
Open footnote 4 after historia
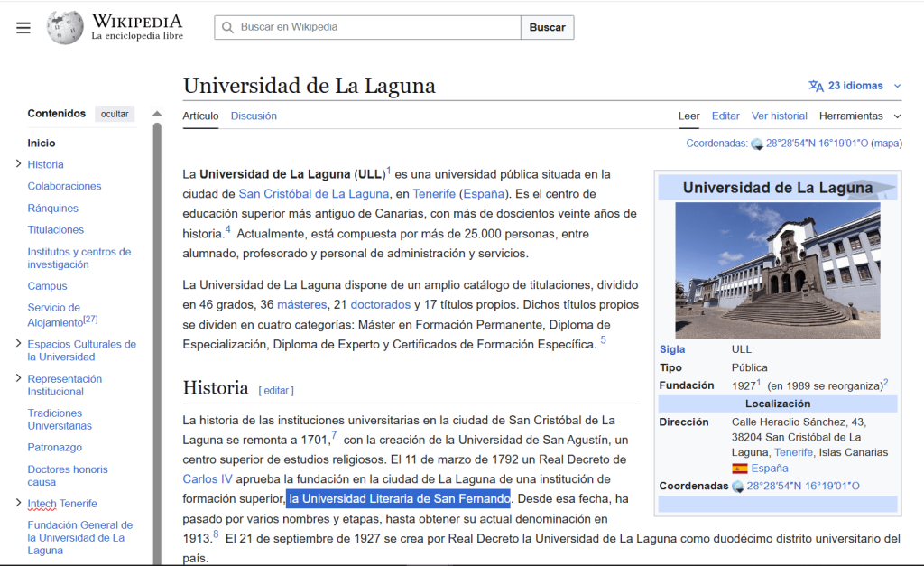228,229
